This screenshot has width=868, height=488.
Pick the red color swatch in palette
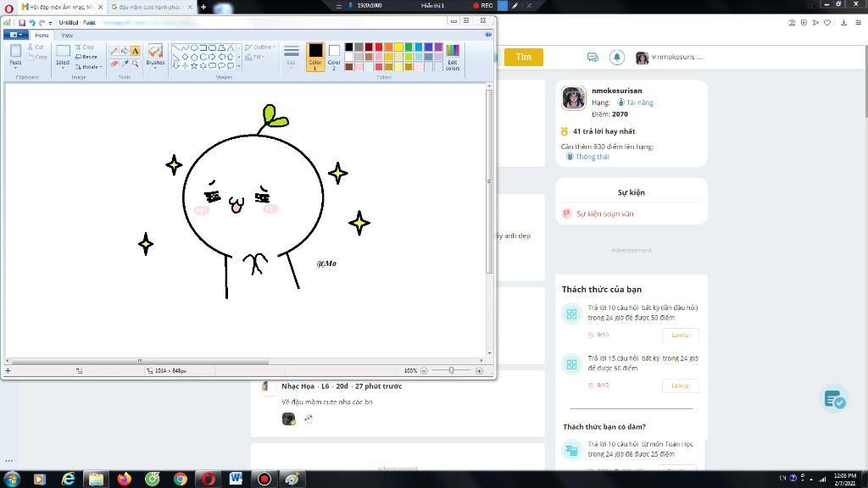point(379,47)
